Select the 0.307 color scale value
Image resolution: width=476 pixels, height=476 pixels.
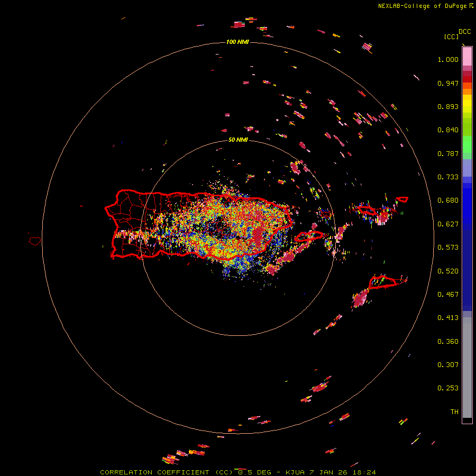[448, 365]
